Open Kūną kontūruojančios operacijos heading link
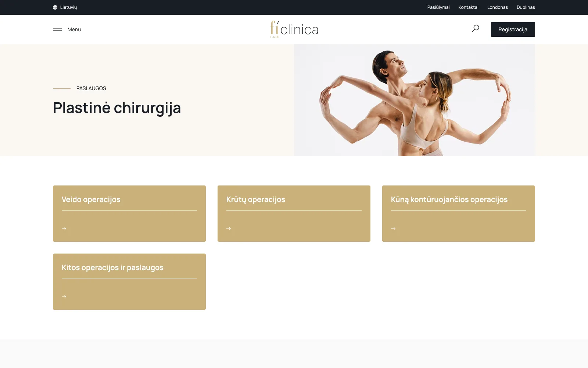The height and width of the screenshot is (368, 588). click(449, 199)
